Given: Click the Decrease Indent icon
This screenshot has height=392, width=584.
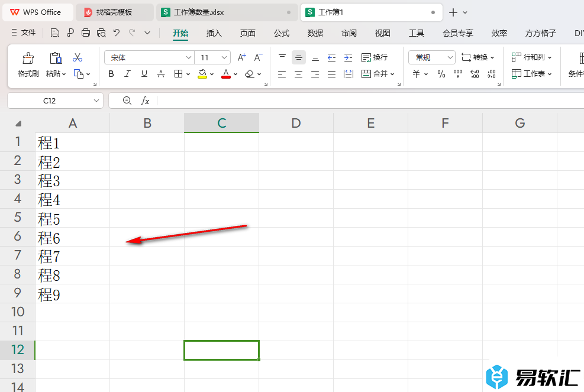Looking at the screenshot, I should pos(331,57).
